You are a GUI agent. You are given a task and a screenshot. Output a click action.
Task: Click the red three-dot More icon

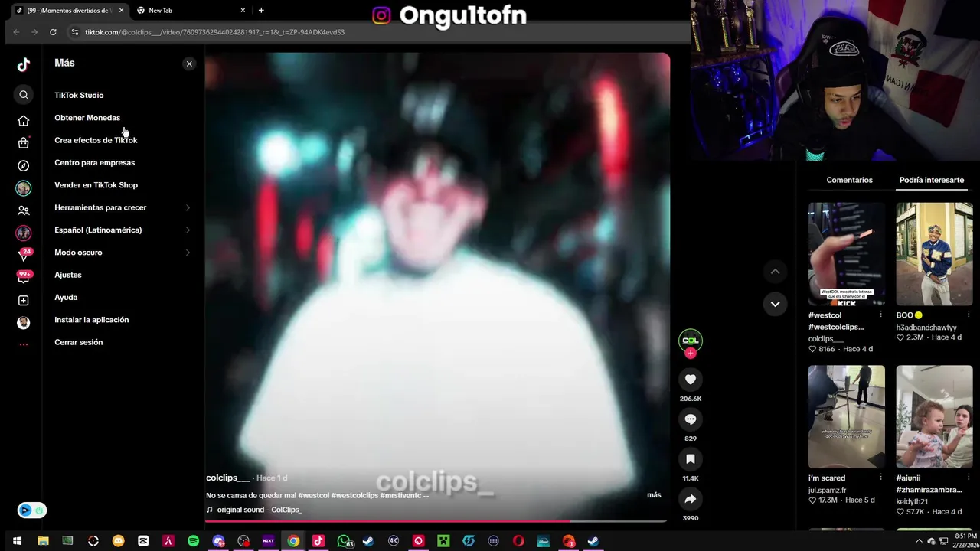pyautogui.click(x=24, y=344)
